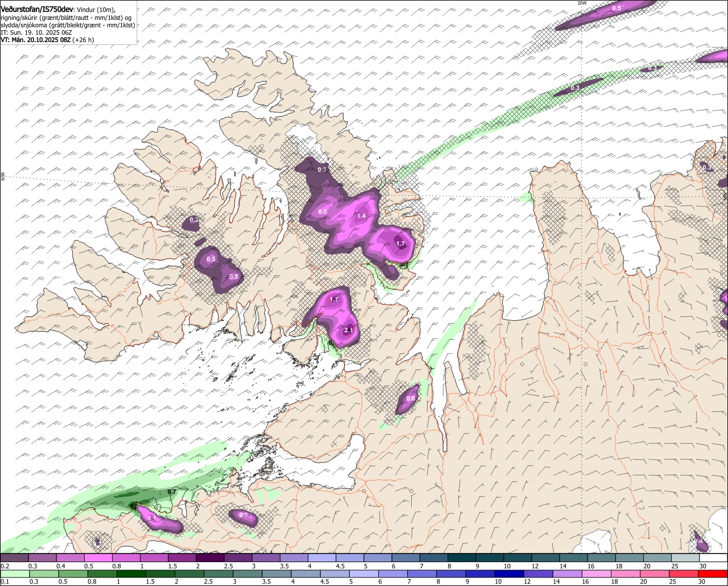The height and width of the screenshot is (586, 728).
Task: Click the 'VT: Mán. 20.10.2025 08Z' valid time
Action: tap(35, 40)
